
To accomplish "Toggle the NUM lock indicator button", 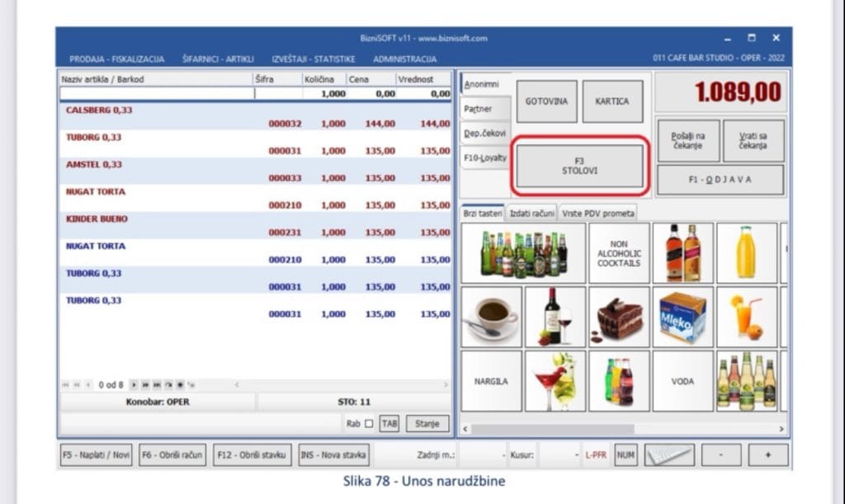I will (625, 455).
